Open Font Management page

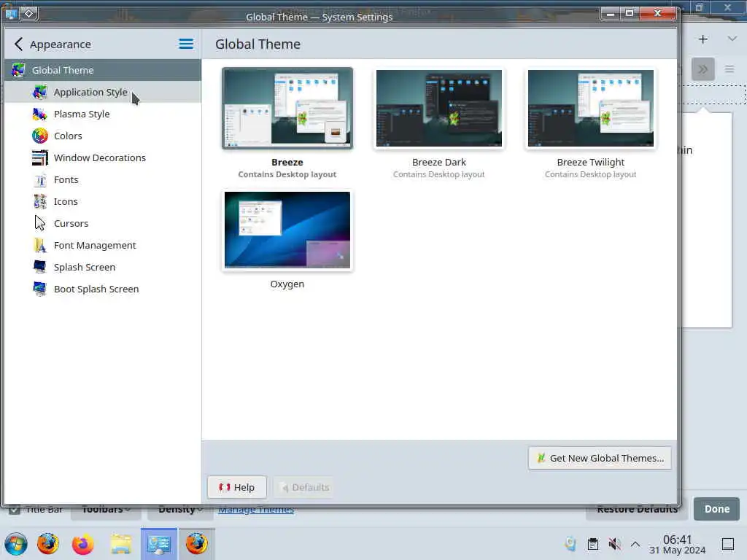tap(102, 245)
